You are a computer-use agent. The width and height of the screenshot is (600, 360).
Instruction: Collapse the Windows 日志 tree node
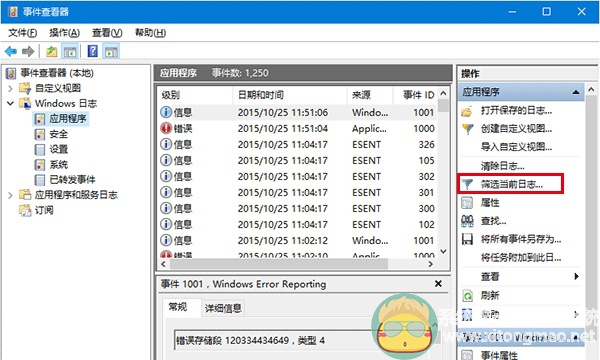pyautogui.click(x=10, y=103)
